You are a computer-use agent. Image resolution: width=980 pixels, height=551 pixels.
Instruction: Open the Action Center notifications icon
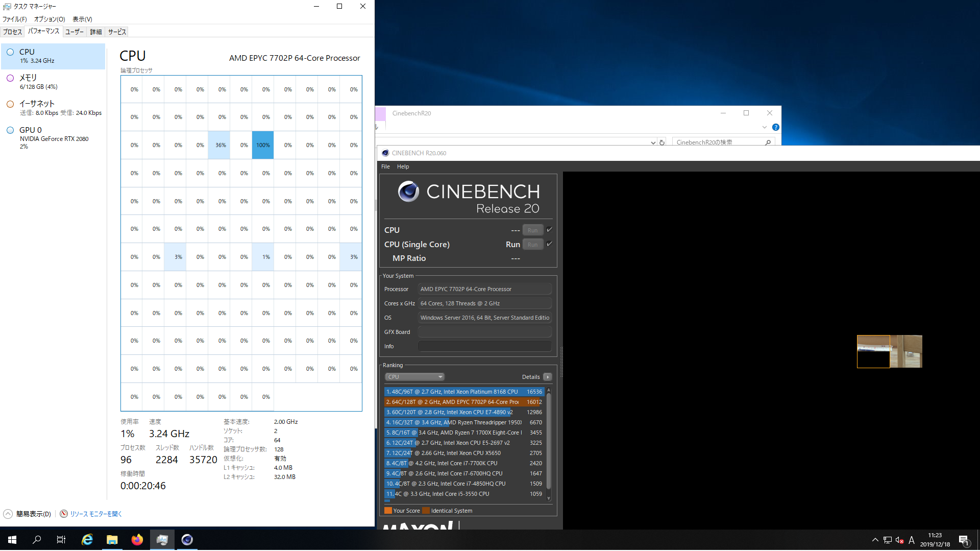pos(964,540)
